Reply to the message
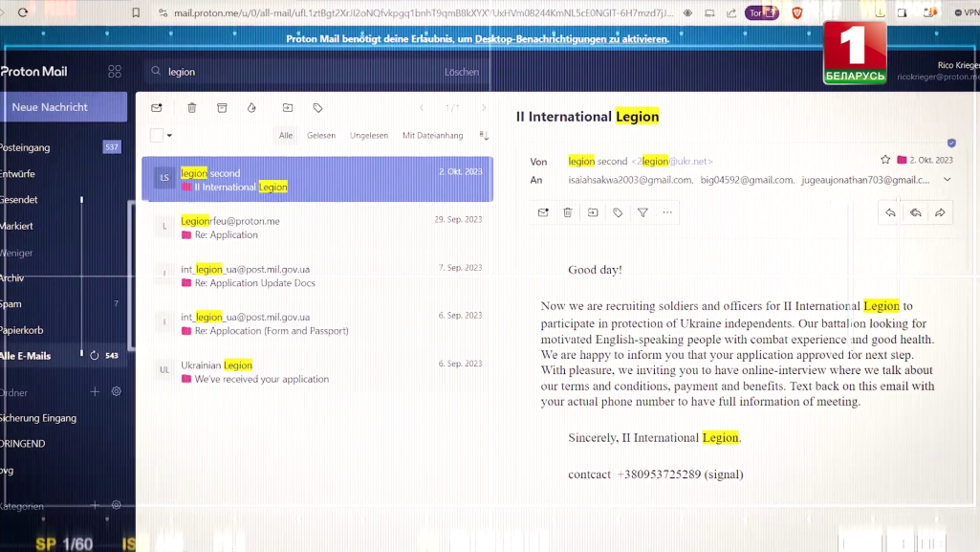Viewport: 980px width, 552px height. 891,213
